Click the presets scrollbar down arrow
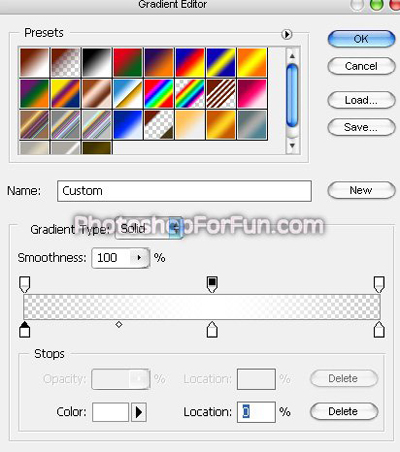 292,146
